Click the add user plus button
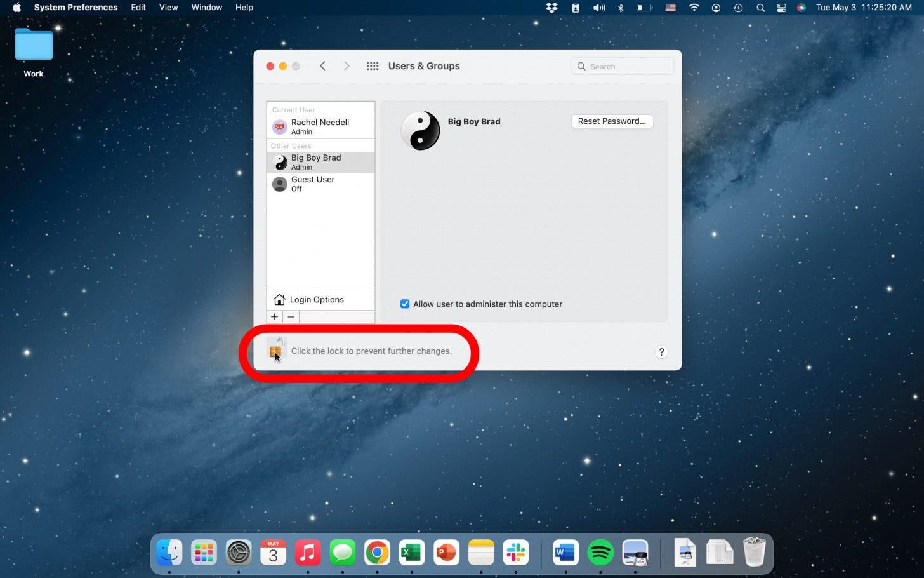Image resolution: width=924 pixels, height=578 pixels. [275, 317]
